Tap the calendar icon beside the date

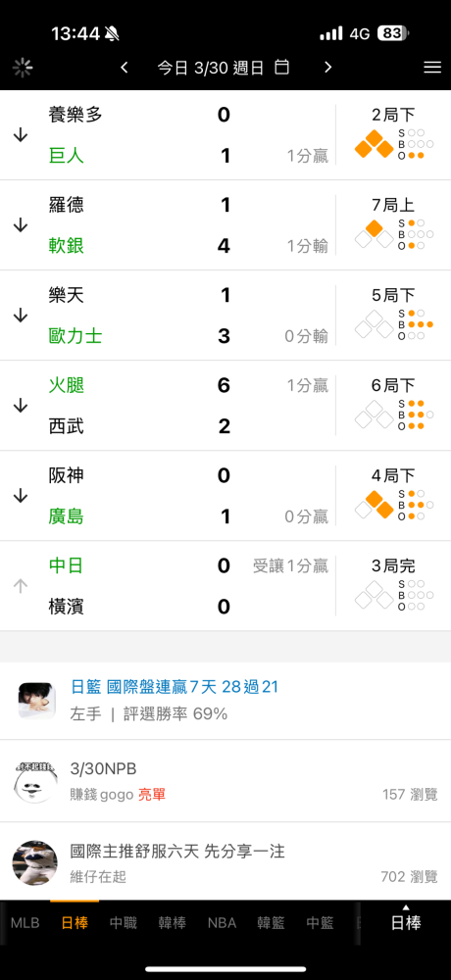282,68
